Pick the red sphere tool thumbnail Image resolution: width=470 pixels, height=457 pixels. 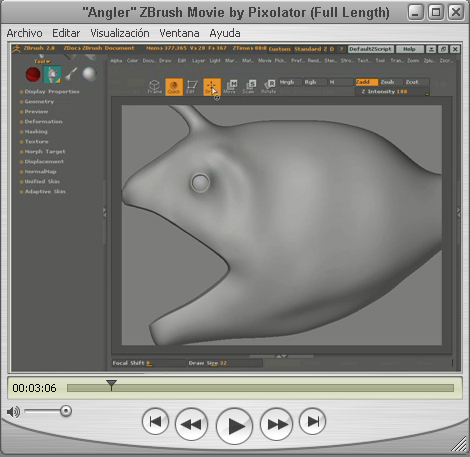[x=33, y=74]
